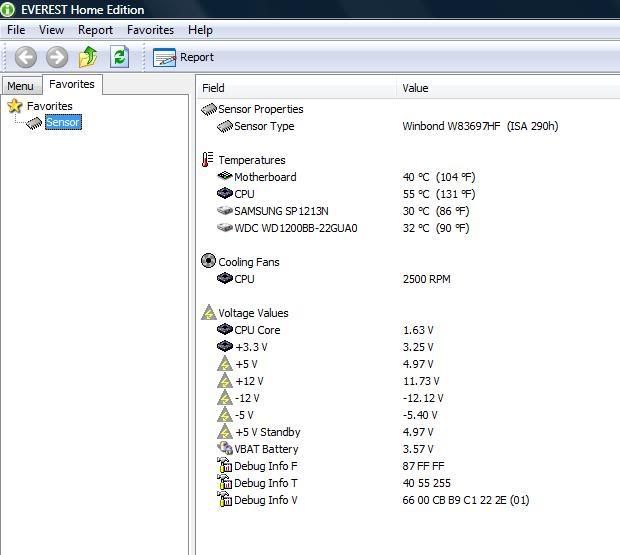This screenshot has height=555, width=620.
Task: Click the Cooling Fans fan icon
Action: 208,261
